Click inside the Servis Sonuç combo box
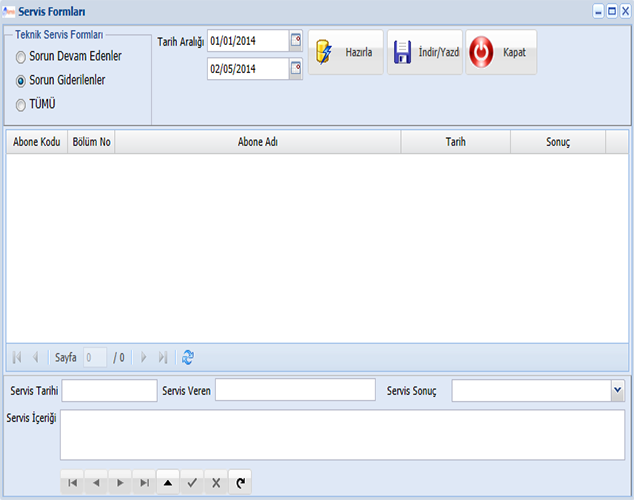Viewport: 634px width, 500px height. click(x=531, y=390)
